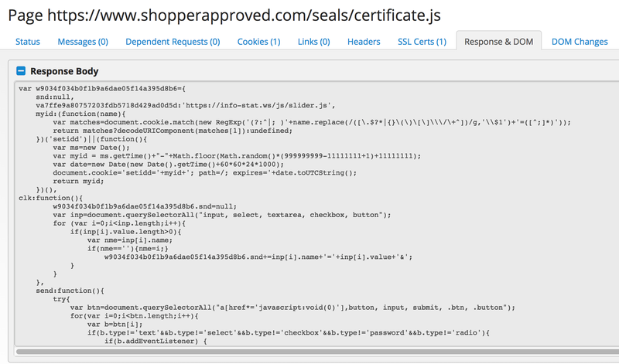Click the 'snd:null,' code line
619x364 pixels.
coord(55,97)
